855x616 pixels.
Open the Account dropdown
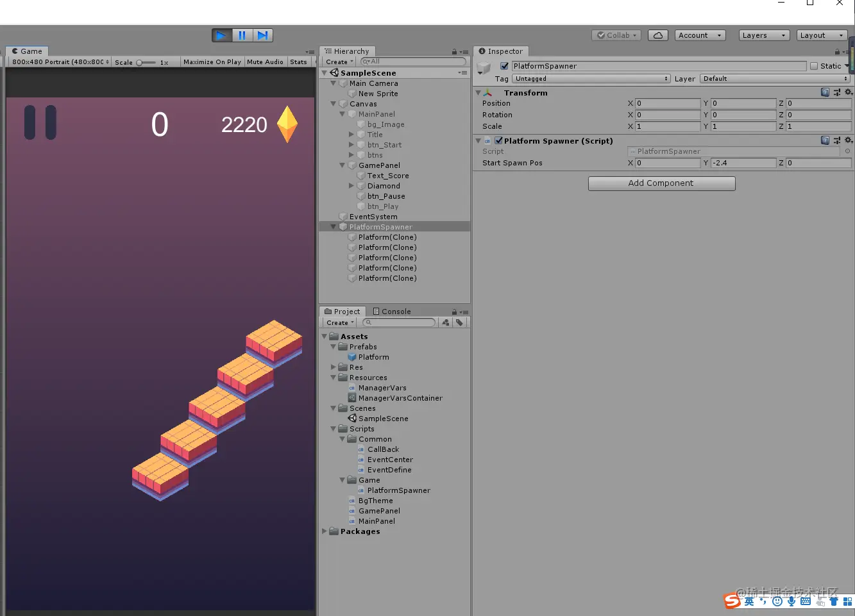(700, 35)
